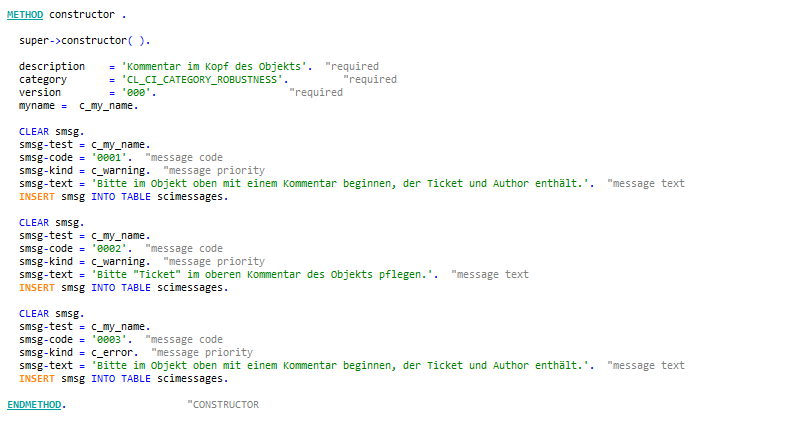Click the description variable name
Viewport: 795px width, 424px height.
(x=52, y=66)
